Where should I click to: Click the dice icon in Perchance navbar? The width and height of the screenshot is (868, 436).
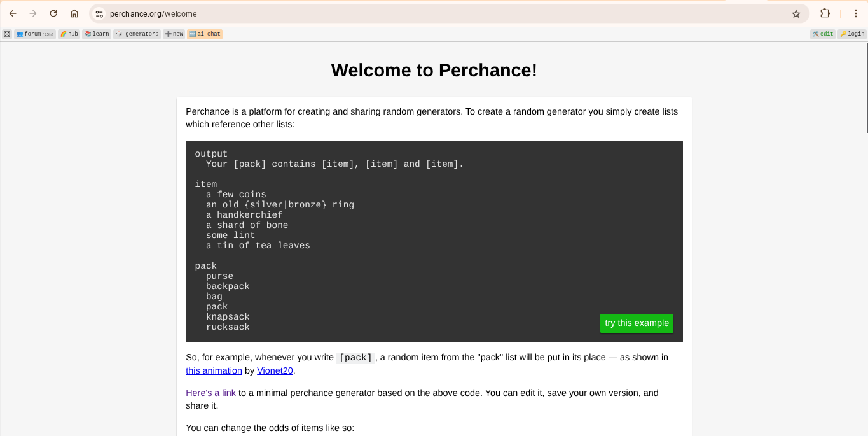pyautogui.click(x=7, y=34)
